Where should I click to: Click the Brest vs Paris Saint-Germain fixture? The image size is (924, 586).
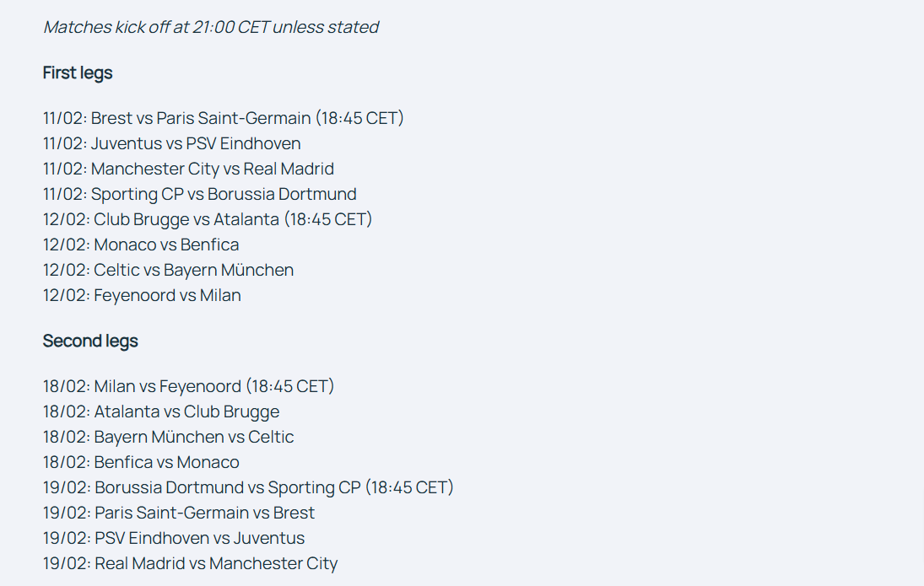(x=224, y=118)
